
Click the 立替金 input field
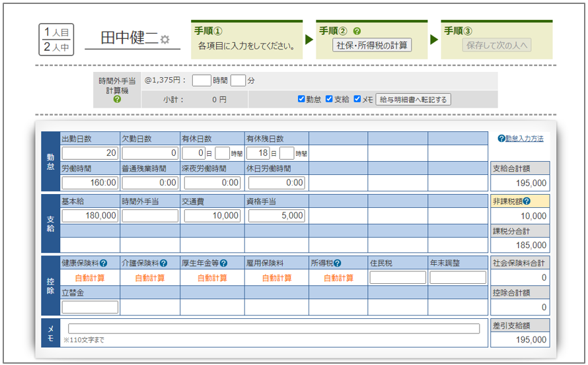tap(90, 307)
